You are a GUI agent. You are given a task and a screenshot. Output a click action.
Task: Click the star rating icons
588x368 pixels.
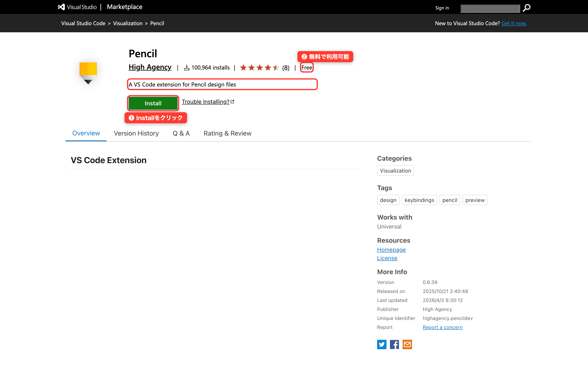pyautogui.click(x=259, y=68)
